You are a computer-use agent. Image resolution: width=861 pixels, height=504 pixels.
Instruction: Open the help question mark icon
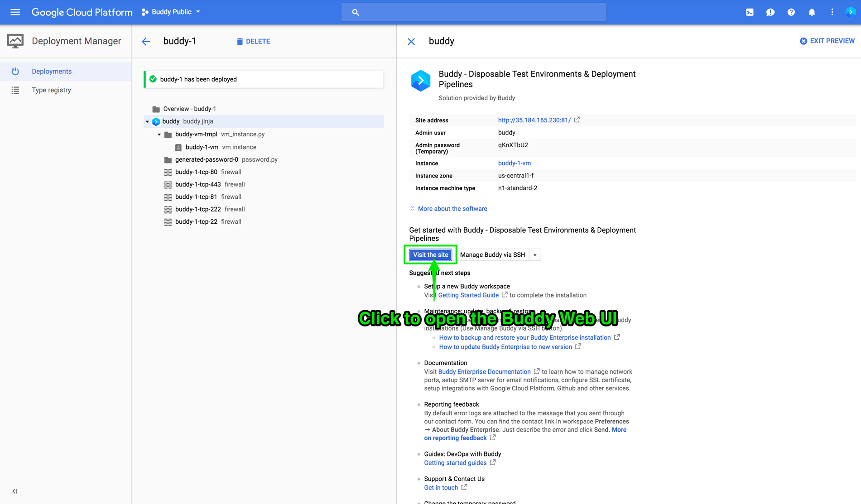click(791, 12)
